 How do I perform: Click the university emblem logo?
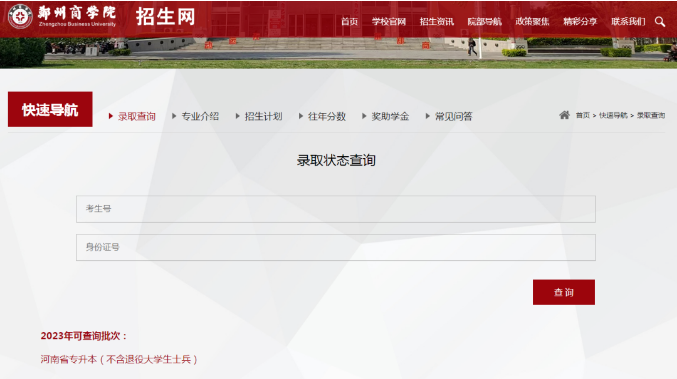20,16
